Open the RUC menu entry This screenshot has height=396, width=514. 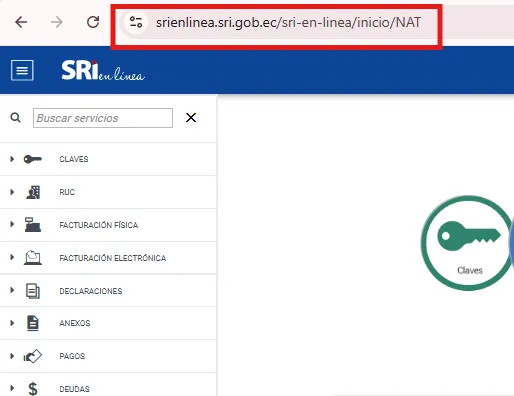67,192
